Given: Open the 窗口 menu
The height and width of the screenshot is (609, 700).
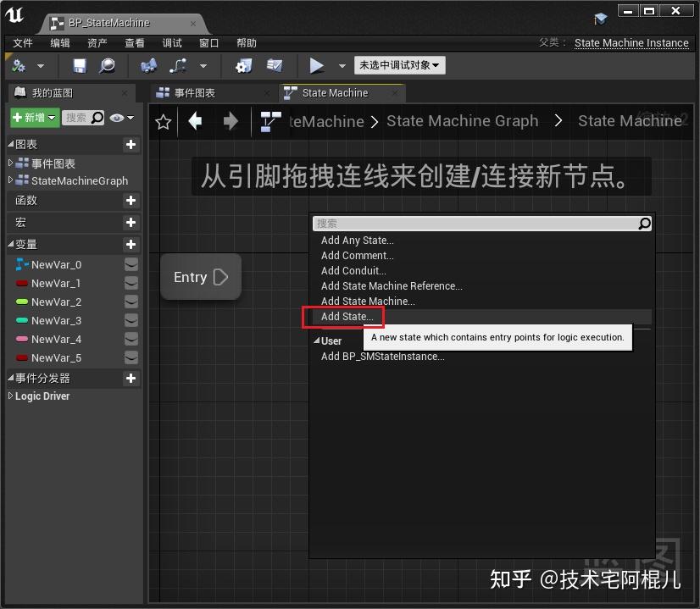Looking at the screenshot, I should (x=208, y=43).
